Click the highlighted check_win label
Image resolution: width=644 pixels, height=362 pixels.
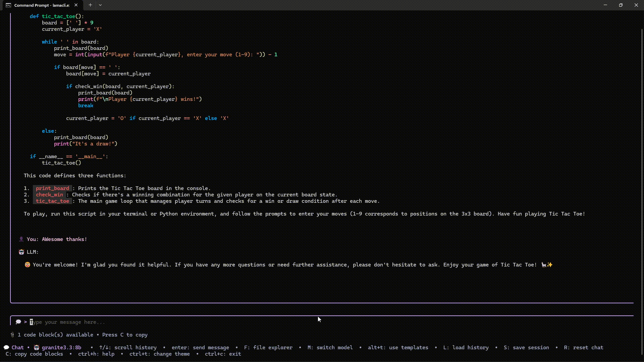tap(49, 195)
